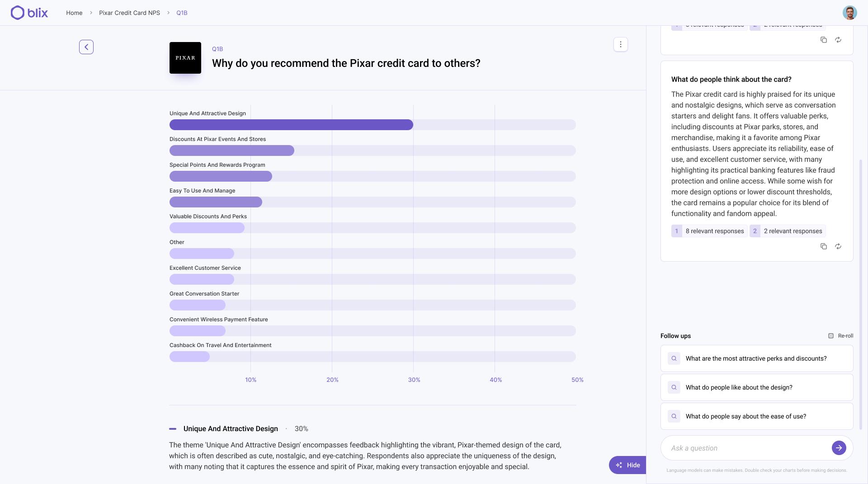The image size is (868, 484).
Task: Go to Home in breadcrumb
Action: click(x=74, y=13)
